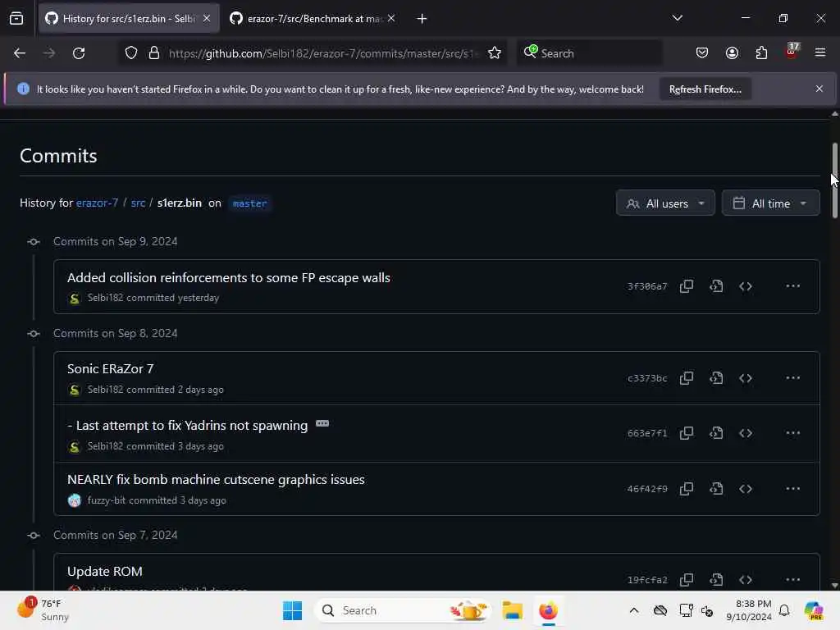Open more options for commit 3f306a7
This screenshot has width=840, height=630.
tap(793, 286)
